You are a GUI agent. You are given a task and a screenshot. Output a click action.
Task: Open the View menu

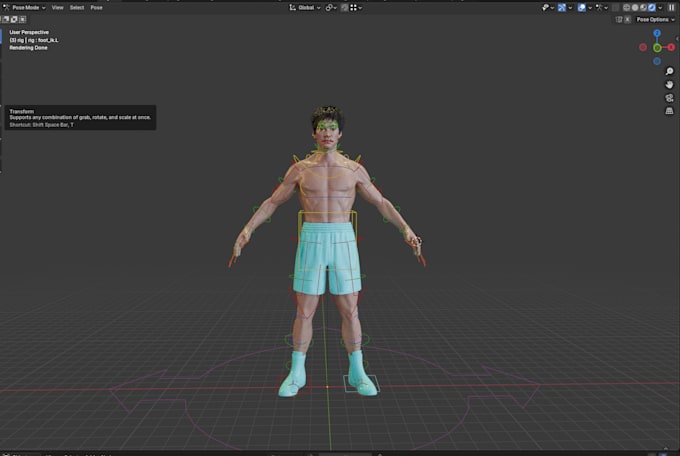tap(57, 7)
